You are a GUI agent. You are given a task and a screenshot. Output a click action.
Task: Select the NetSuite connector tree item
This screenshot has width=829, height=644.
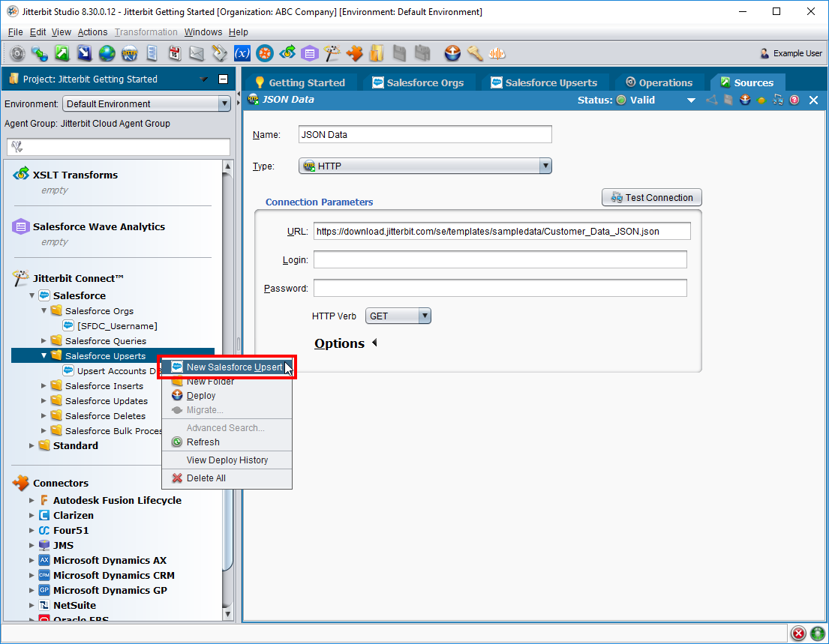[74, 605]
